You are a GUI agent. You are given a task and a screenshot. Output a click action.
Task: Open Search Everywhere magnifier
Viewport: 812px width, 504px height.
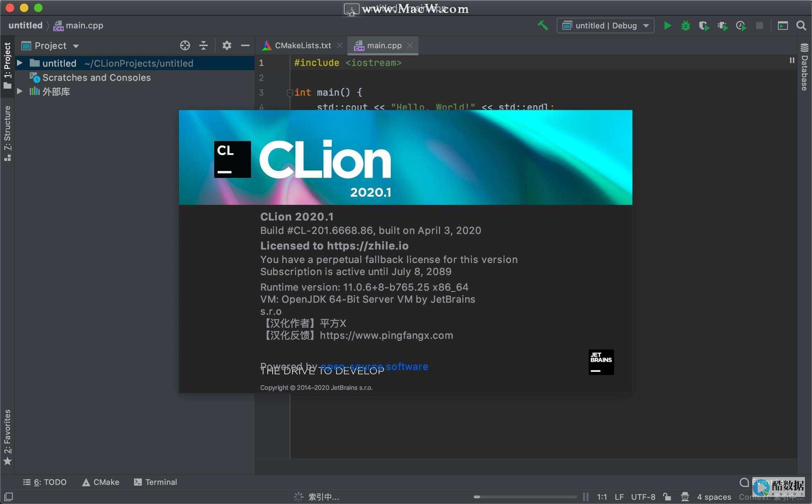pos(801,26)
